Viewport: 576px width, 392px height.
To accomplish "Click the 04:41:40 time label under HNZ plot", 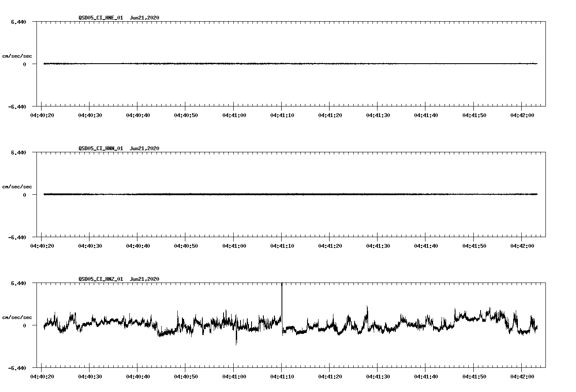I will 426,377.
